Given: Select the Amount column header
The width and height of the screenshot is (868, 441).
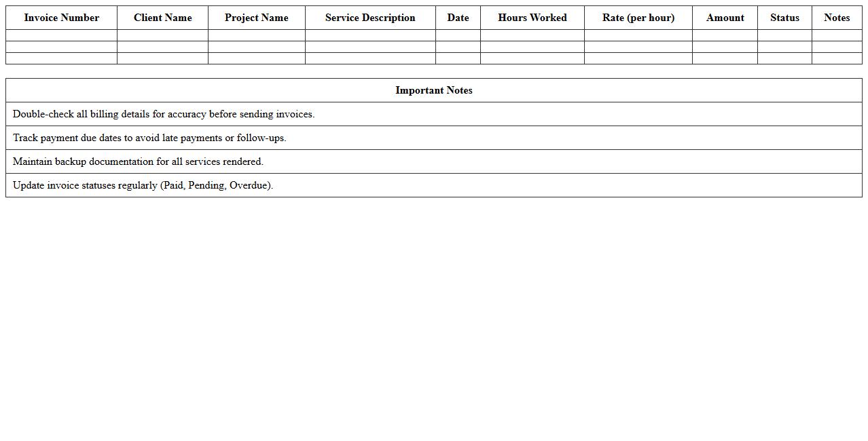Looking at the screenshot, I should [725, 18].
